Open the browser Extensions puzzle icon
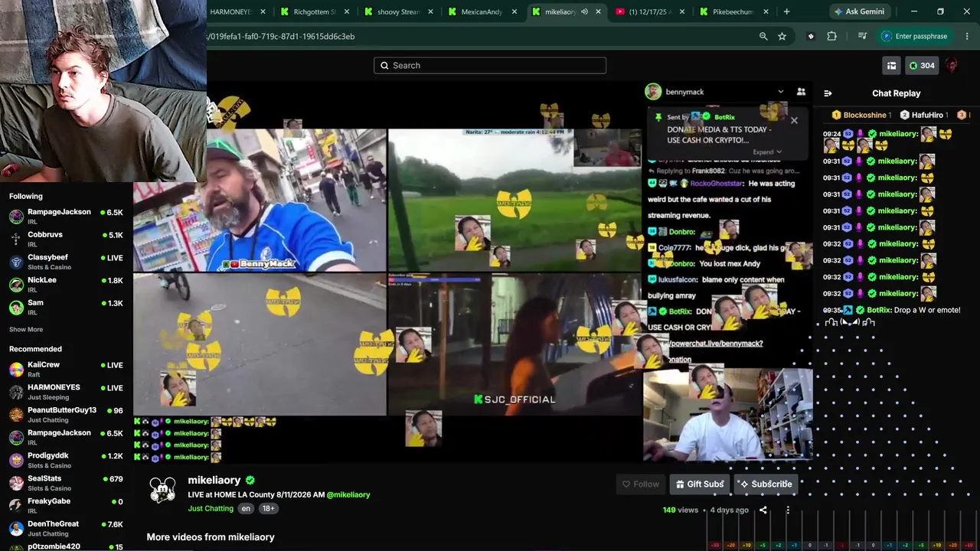This screenshot has width=980, height=551. coord(832,36)
